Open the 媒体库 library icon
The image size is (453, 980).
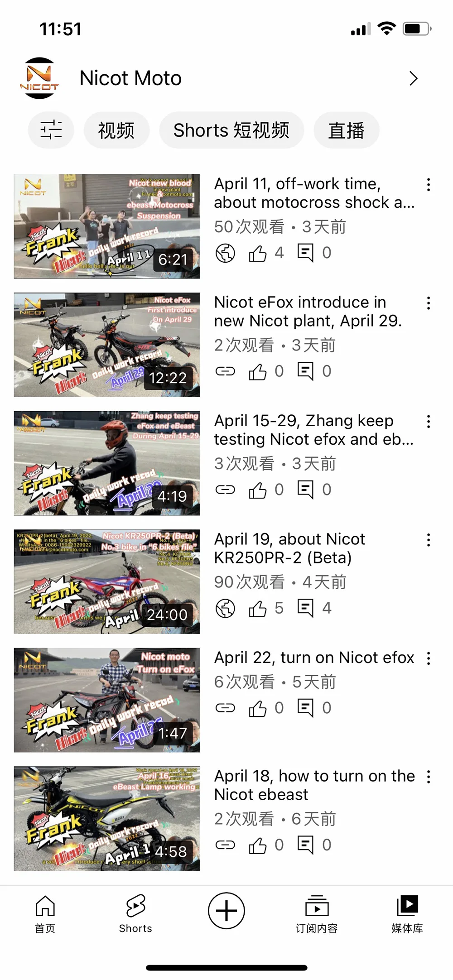click(407, 914)
